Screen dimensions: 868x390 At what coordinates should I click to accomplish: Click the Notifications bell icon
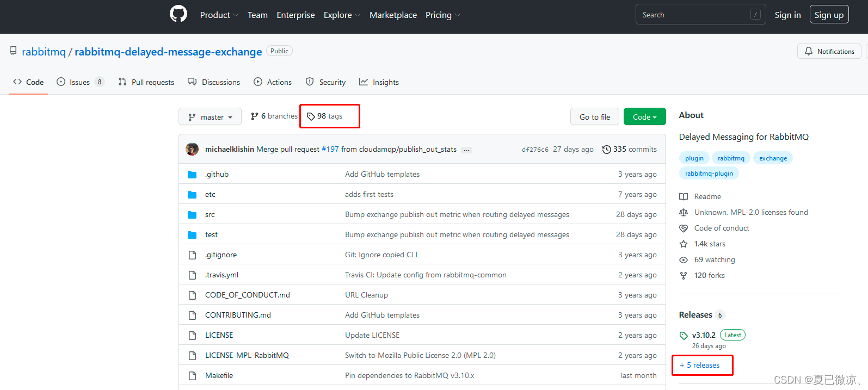coord(809,51)
